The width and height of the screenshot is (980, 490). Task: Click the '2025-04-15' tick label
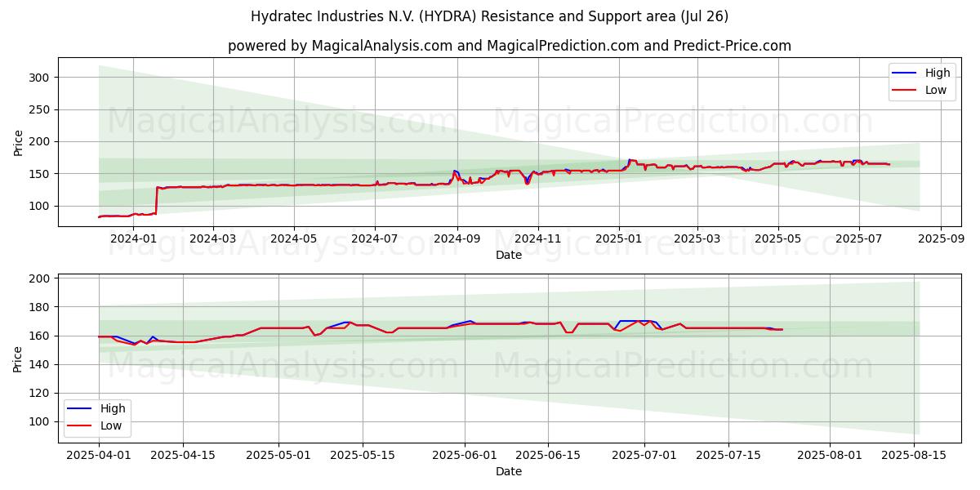[183, 456]
